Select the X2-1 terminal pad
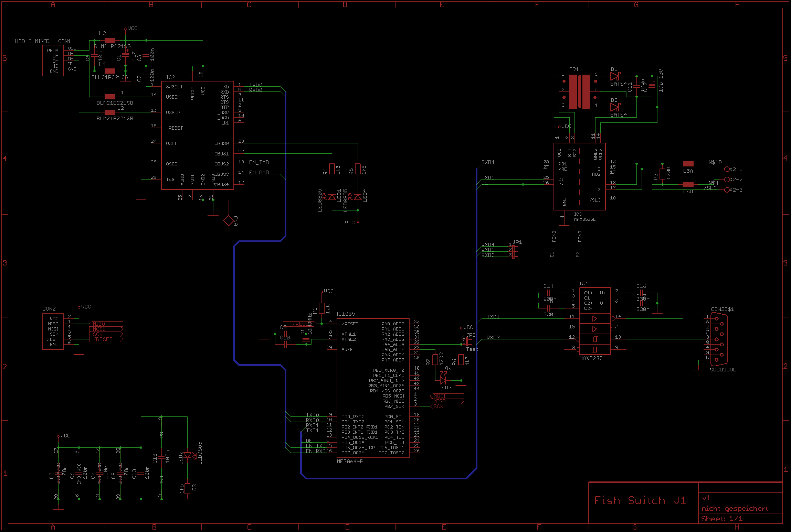 (727, 169)
